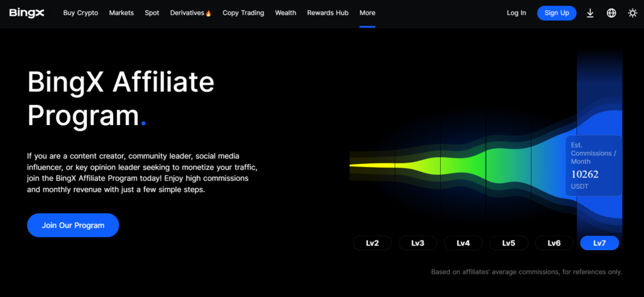This screenshot has height=297, width=644.
Task: Open the Buy Crypto menu
Action: (x=80, y=13)
